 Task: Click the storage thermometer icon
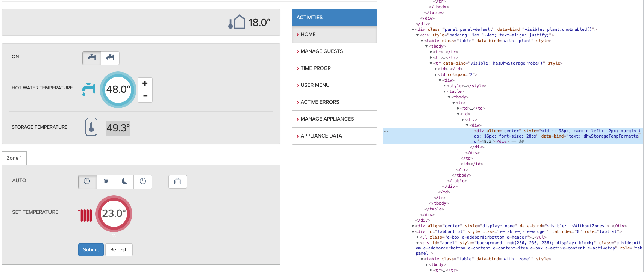pyautogui.click(x=91, y=127)
